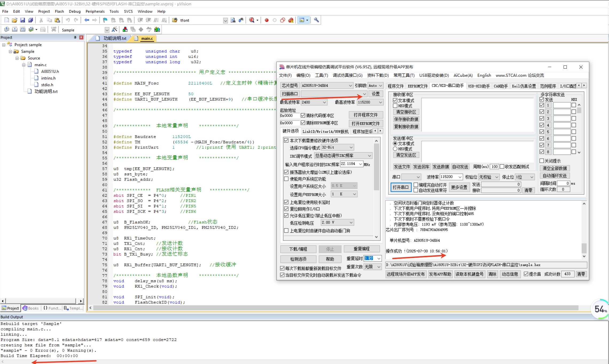Manage project items colored blocks icon
The image size is (609, 364).
click(x=125, y=29)
